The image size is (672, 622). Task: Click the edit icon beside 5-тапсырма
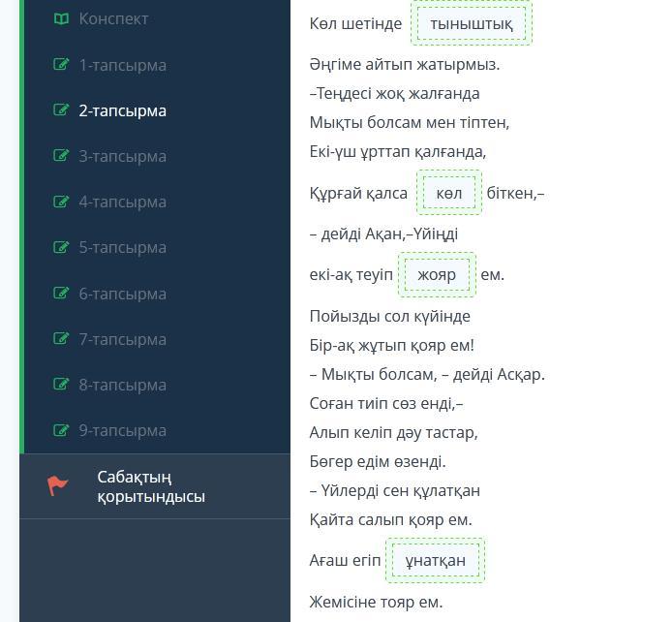pyautogui.click(x=61, y=247)
